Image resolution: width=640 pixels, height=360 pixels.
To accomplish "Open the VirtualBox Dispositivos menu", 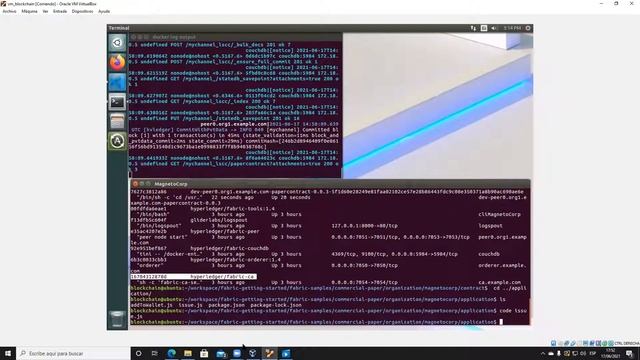I will click(x=82, y=11).
